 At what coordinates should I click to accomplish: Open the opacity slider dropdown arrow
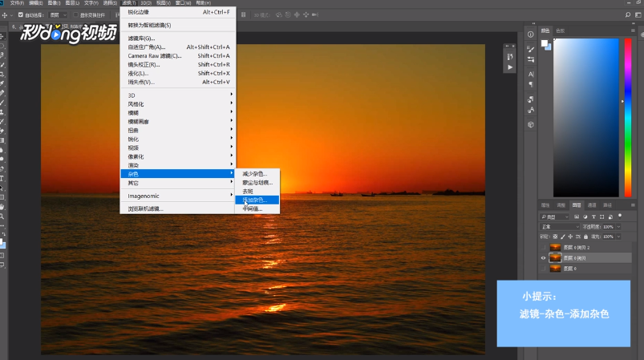tap(618, 227)
